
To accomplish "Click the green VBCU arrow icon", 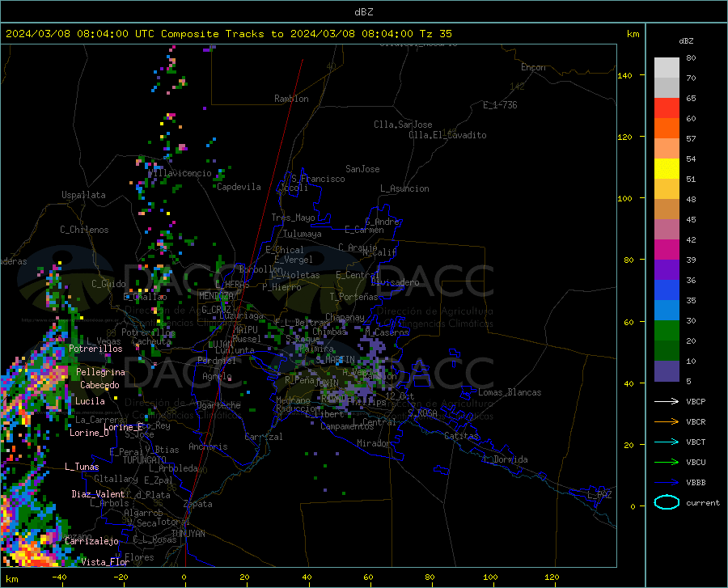I will [x=667, y=462].
